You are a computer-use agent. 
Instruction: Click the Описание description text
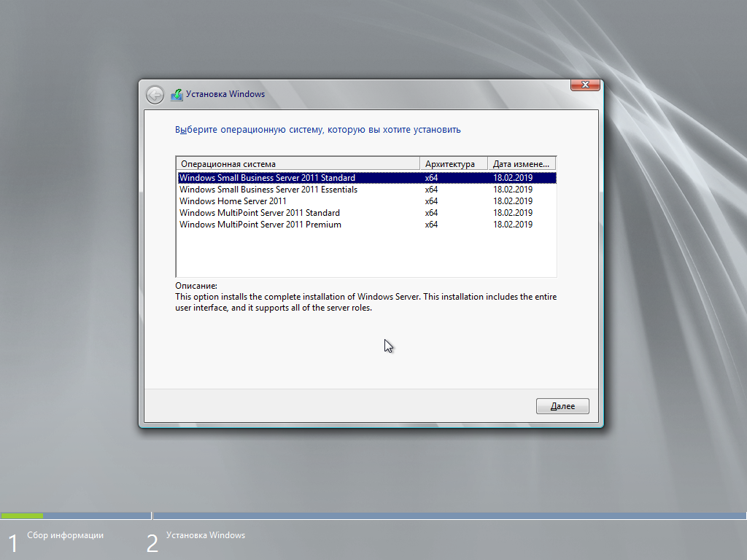365,303
